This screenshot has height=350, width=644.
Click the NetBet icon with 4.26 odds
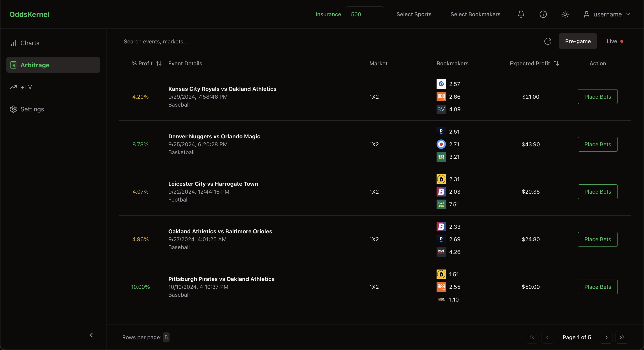click(x=441, y=252)
